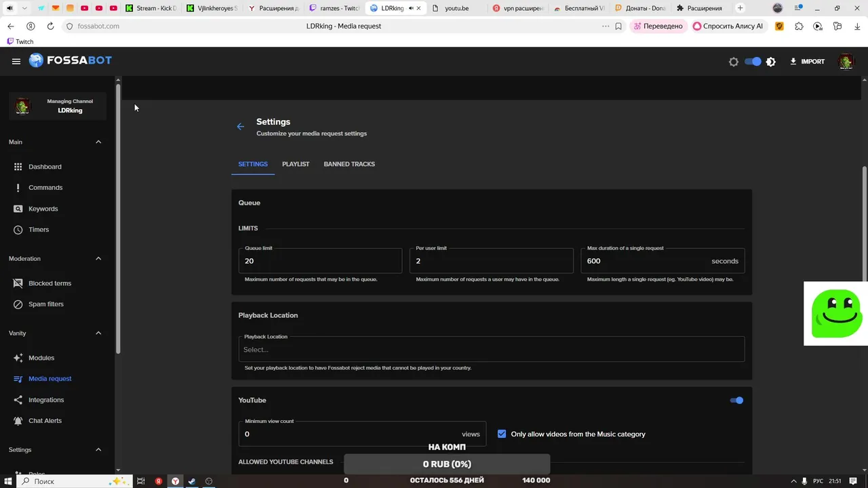The width and height of the screenshot is (868, 488).
Task: Open the Yandex Browser taskbar icon
Action: click(175, 481)
